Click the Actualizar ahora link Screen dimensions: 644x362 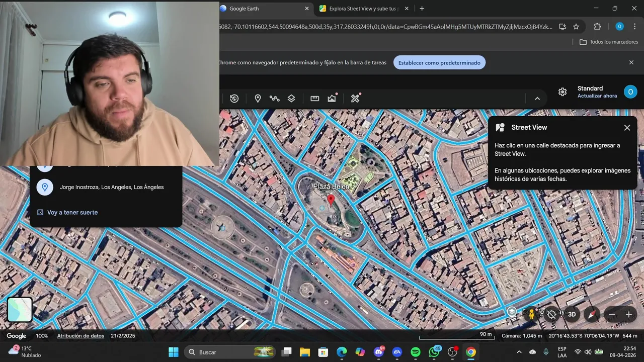coord(597,96)
